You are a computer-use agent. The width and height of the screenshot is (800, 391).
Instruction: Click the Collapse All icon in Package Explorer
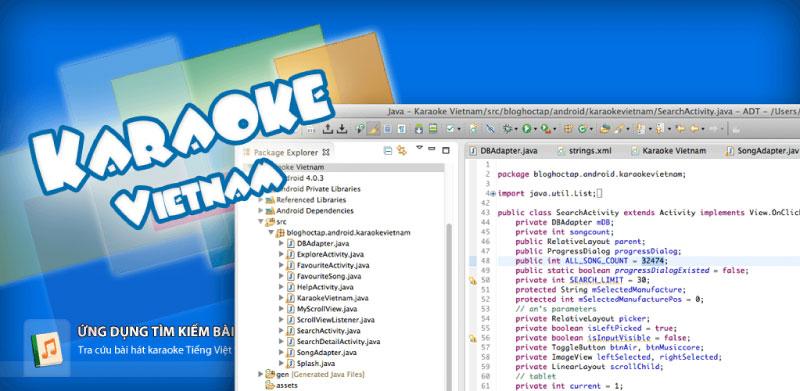[x=388, y=151]
